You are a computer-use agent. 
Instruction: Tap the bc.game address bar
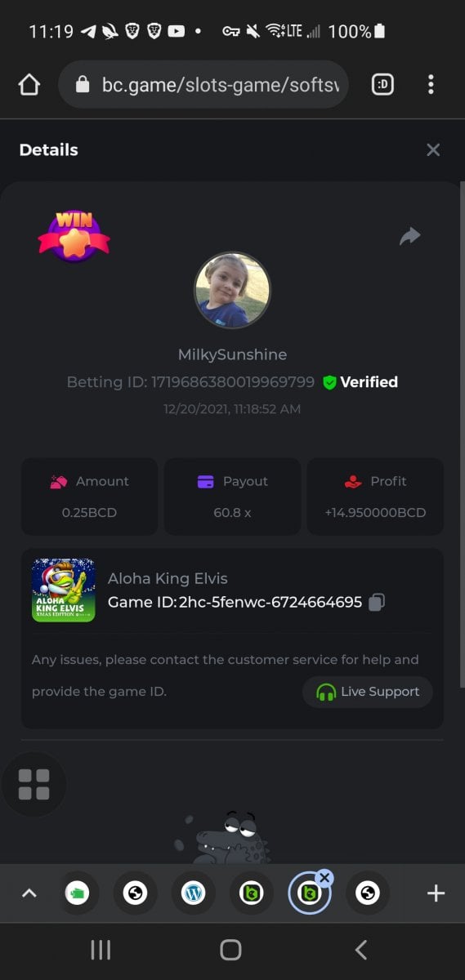point(203,84)
